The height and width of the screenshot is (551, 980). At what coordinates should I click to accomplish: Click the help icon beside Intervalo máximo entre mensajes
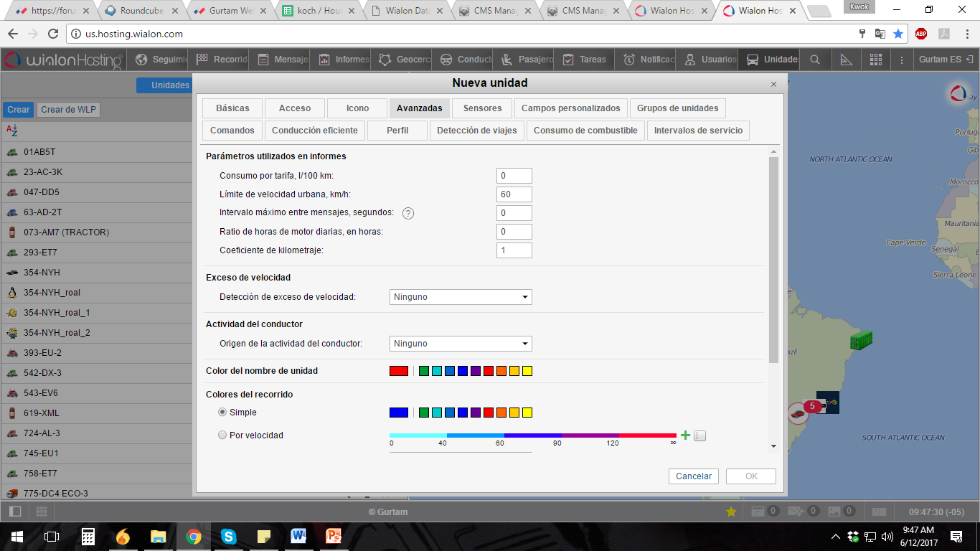click(x=408, y=213)
